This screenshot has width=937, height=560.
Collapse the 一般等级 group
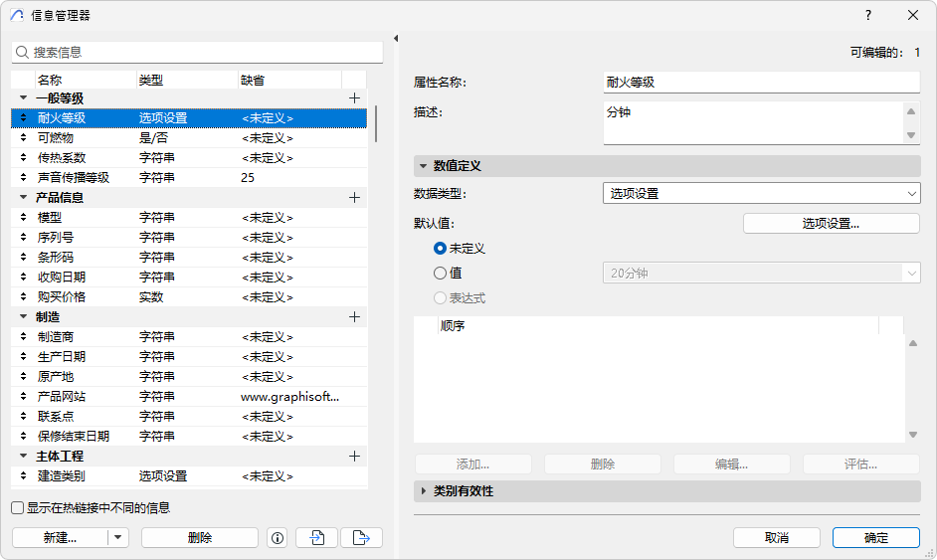tap(23, 97)
